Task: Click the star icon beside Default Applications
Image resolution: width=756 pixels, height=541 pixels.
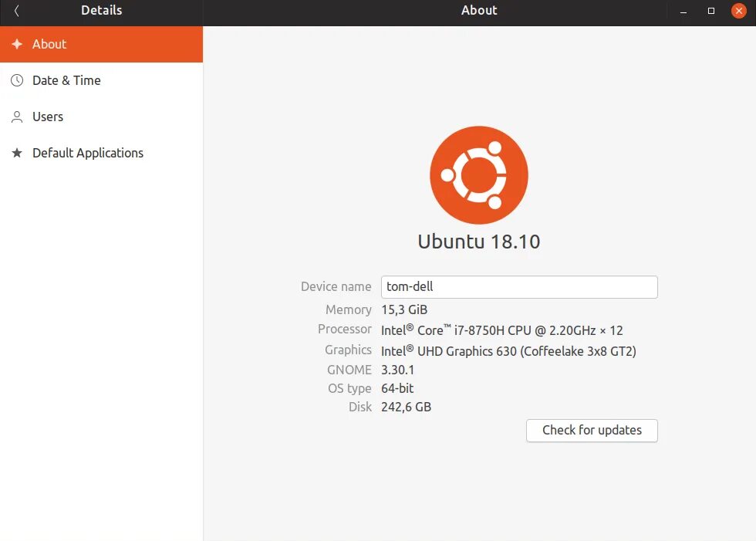Action: [17, 153]
